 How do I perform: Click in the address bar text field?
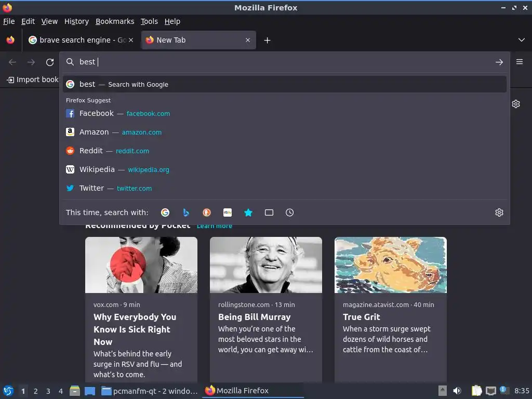pos(284,62)
